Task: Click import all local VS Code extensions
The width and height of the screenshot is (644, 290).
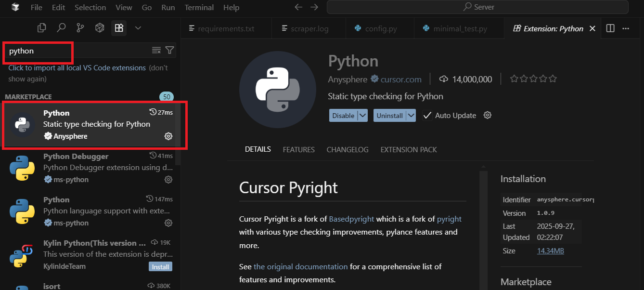Action: pyautogui.click(x=77, y=68)
